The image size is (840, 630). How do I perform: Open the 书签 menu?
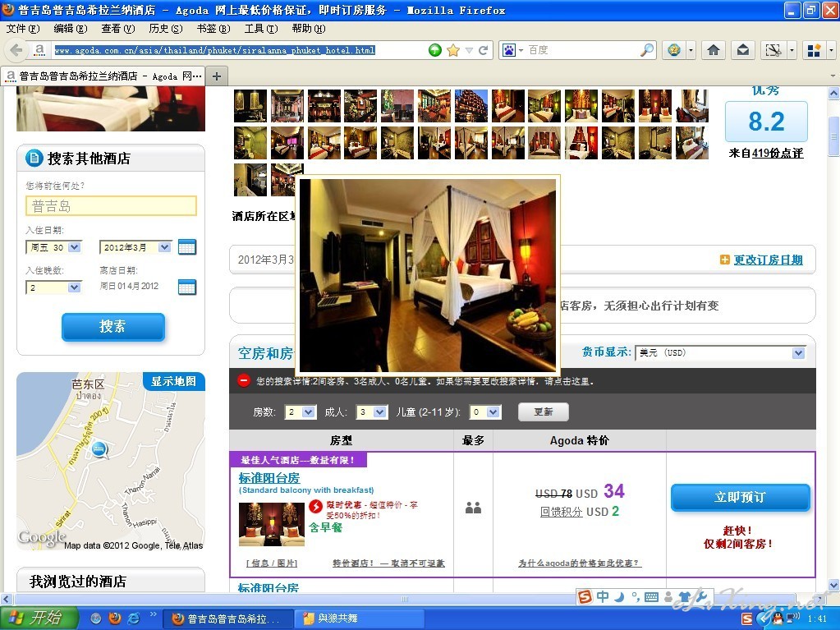213,29
